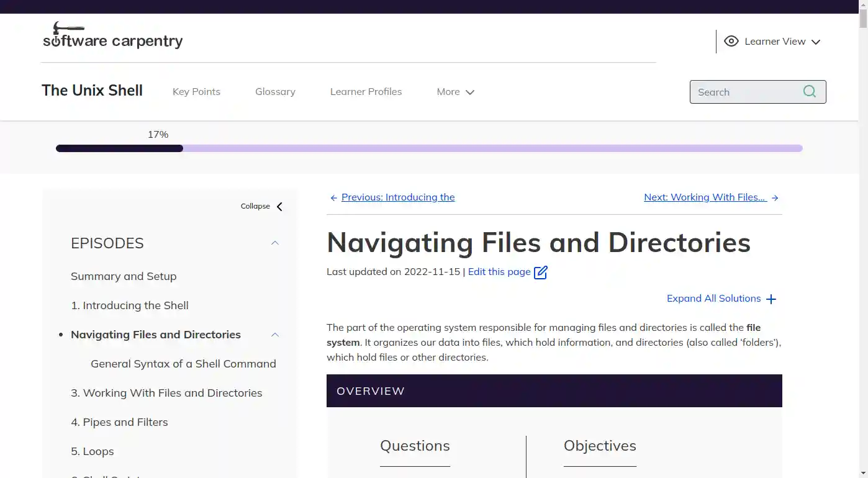Open the Glossary page
The image size is (868, 478).
275,91
